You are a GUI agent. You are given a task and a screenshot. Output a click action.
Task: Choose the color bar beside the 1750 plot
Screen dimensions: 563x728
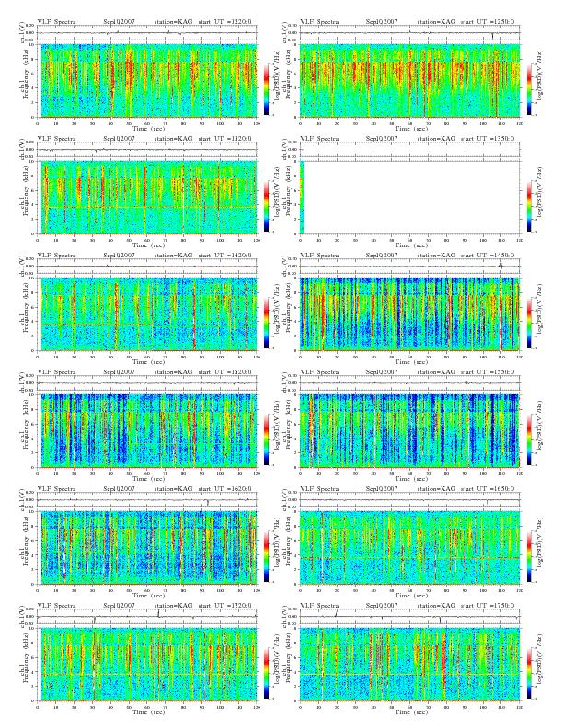click(x=530, y=673)
